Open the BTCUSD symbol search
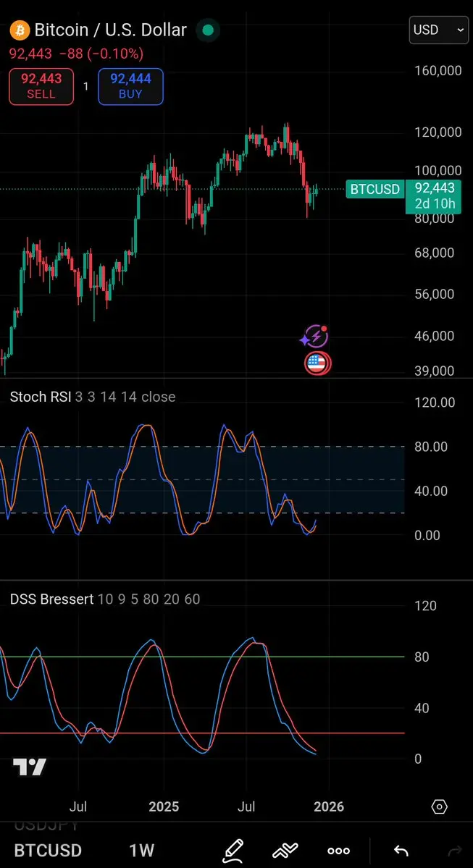The height and width of the screenshot is (868, 473). [x=48, y=850]
